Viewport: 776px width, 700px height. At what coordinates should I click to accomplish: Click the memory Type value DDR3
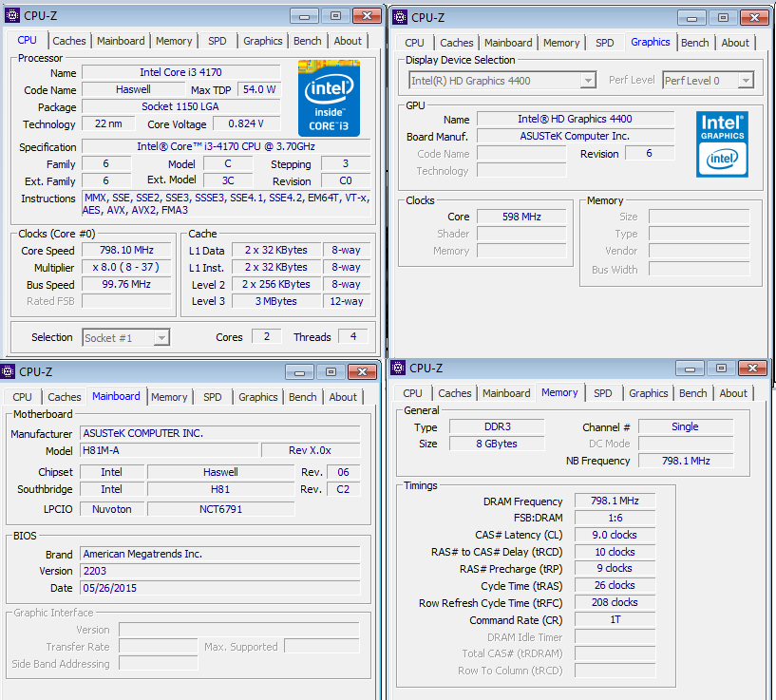click(x=497, y=426)
